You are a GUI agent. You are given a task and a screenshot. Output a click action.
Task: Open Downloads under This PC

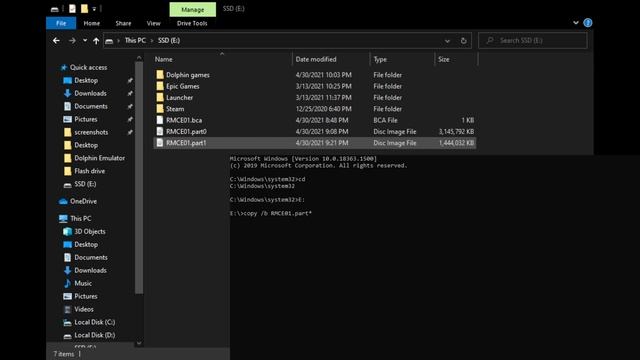click(x=90, y=270)
